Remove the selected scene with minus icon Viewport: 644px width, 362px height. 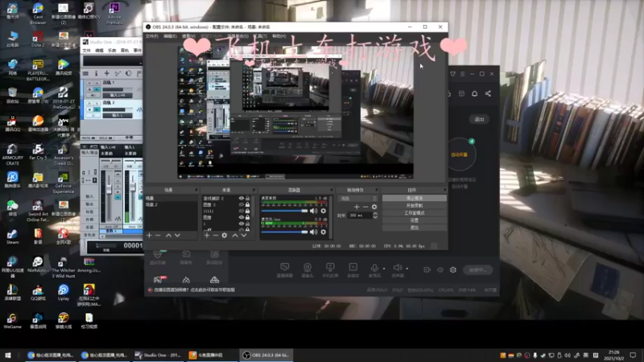pyautogui.click(x=158, y=235)
